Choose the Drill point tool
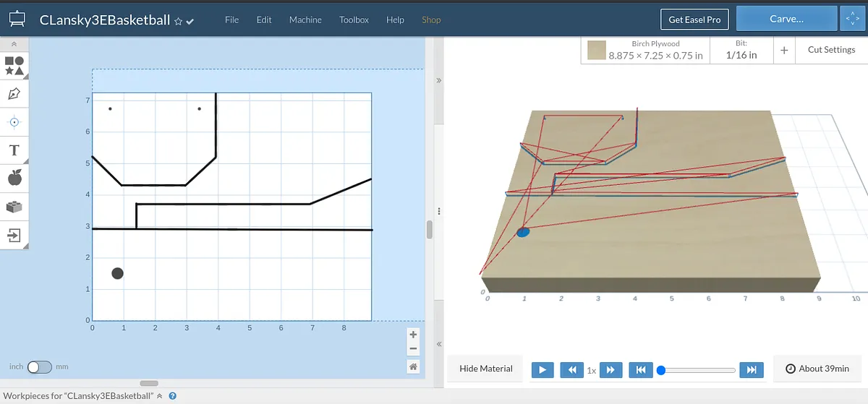This screenshot has height=404, width=868. pyautogui.click(x=14, y=122)
